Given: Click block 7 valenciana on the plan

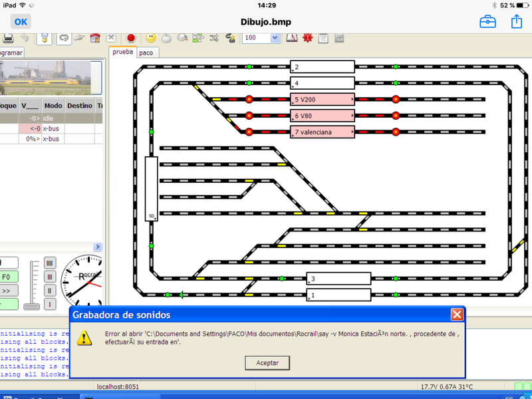Looking at the screenshot, I should tap(323, 132).
